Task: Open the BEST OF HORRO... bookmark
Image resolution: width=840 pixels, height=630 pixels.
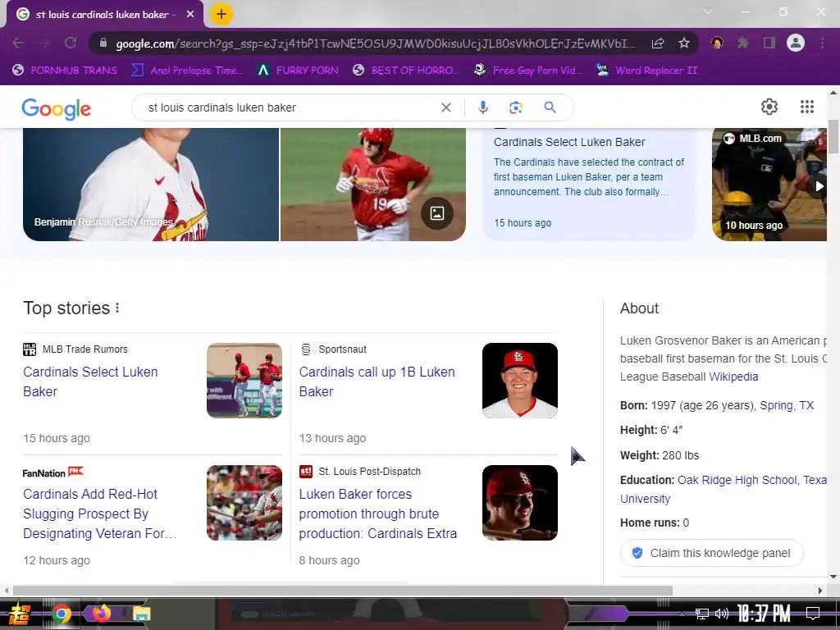Action: pyautogui.click(x=407, y=71)
